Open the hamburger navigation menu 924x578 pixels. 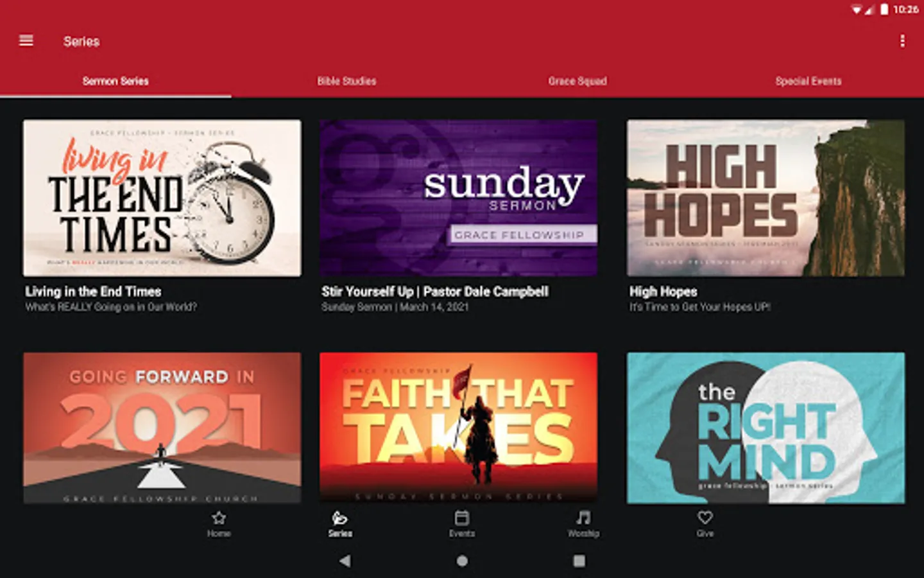(26, 41)
